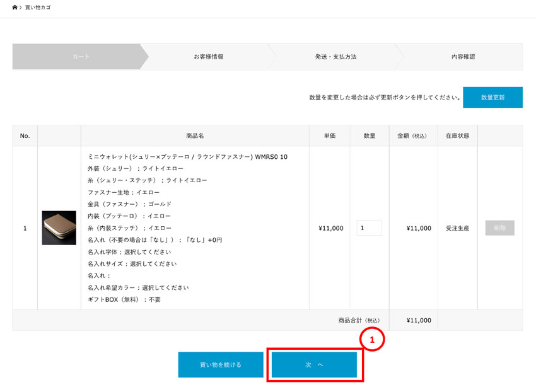This screenshot has height=392, width=536.
Task: Click the 金額（税込）column header
Action: click(x=413, y=135)
